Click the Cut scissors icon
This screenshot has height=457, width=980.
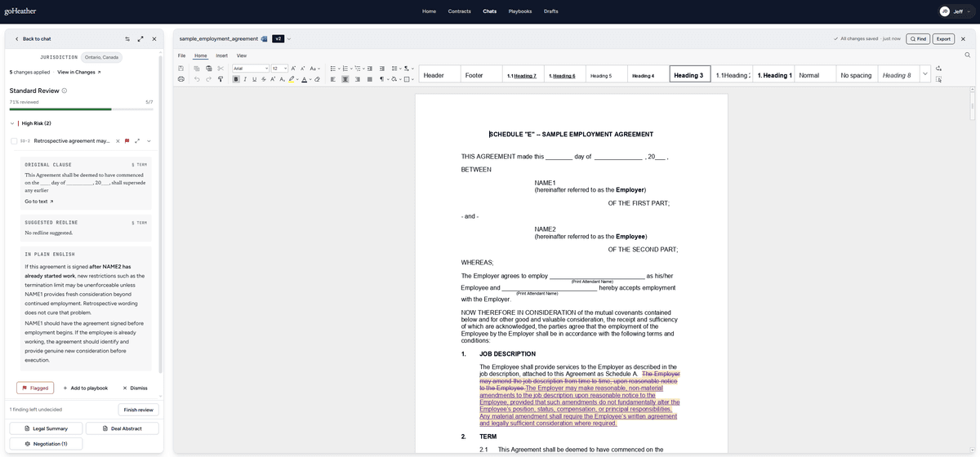(220, 69)
